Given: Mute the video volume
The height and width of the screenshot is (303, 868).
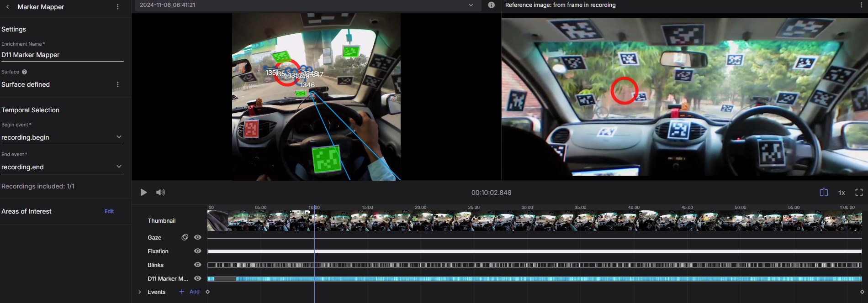Looking at the screenshot, I should click(x=160, y=193).
